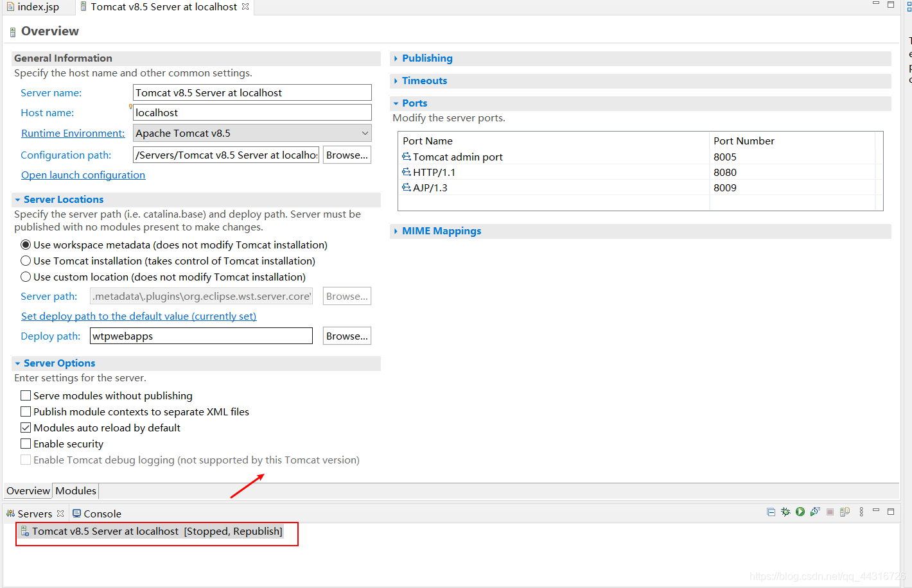Click the port number 8005 cell
The image size is (912, 588).
click(725, 157)
